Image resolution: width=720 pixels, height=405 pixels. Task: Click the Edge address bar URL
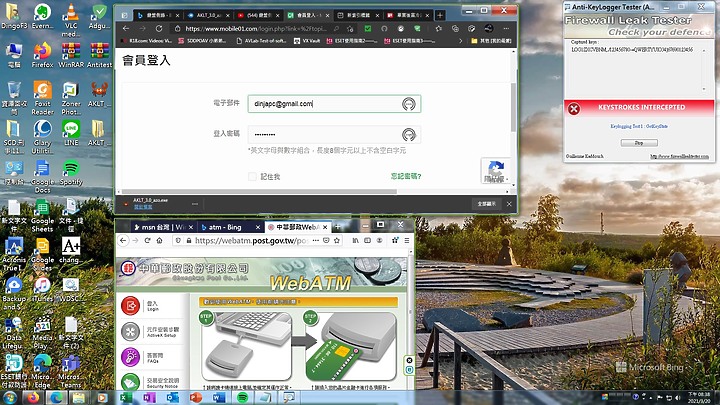256,28
